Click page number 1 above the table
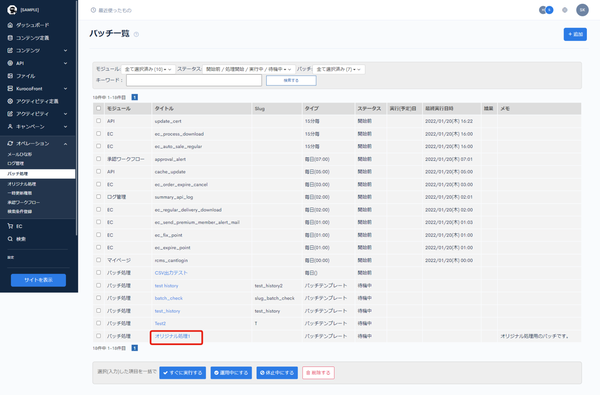600x395 pixels. click(135, 97)
